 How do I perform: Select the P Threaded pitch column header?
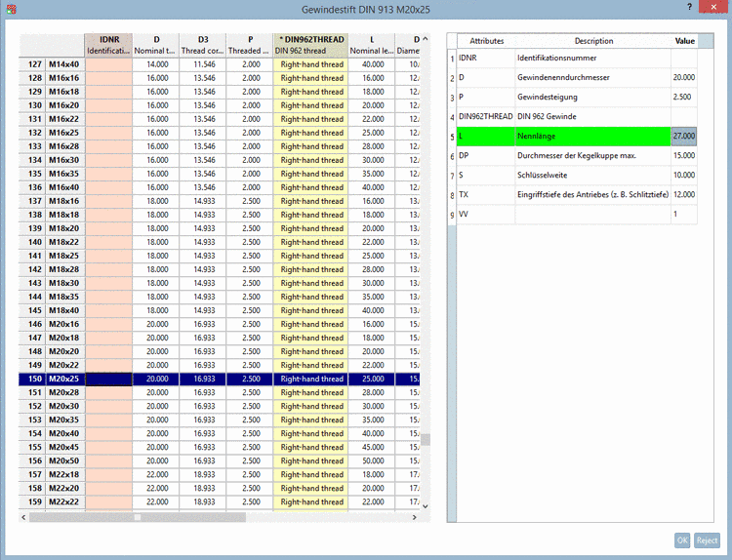click(249, 45)
